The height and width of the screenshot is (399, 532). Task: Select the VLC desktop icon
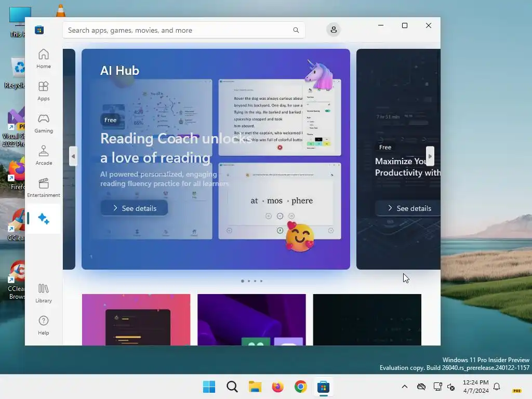point(61,11)
